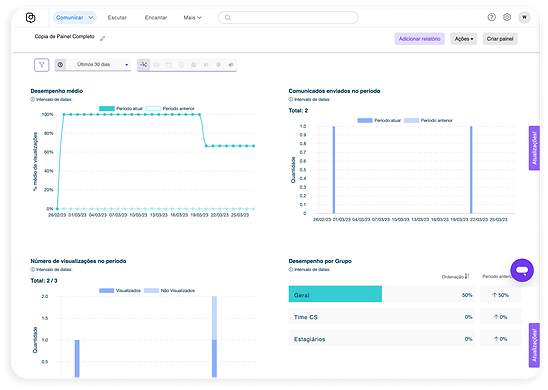Toggle Período anterior legend in Comunicados enviados
The height and width of the screenshot is (390, 548).
click(x=428, y=120)
